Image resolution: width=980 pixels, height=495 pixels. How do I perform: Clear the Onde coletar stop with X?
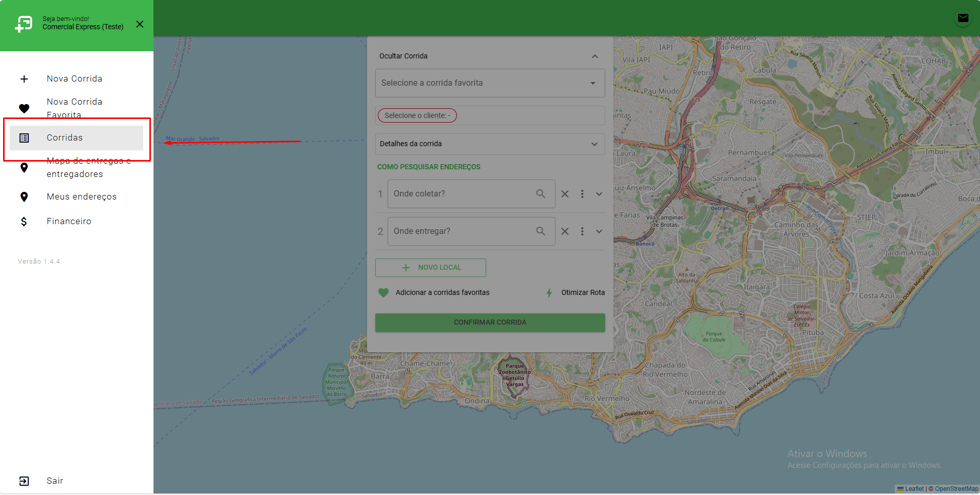click(x=565, y=194)
